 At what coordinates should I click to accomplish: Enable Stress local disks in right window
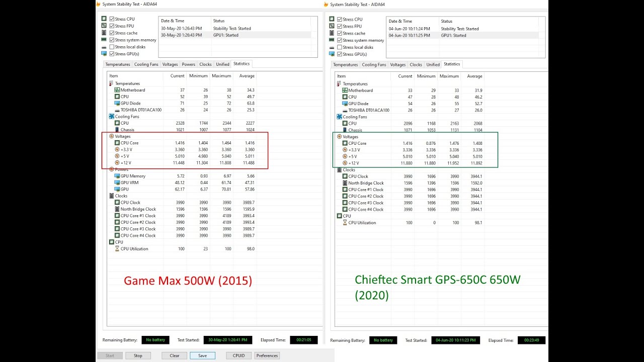340,47
